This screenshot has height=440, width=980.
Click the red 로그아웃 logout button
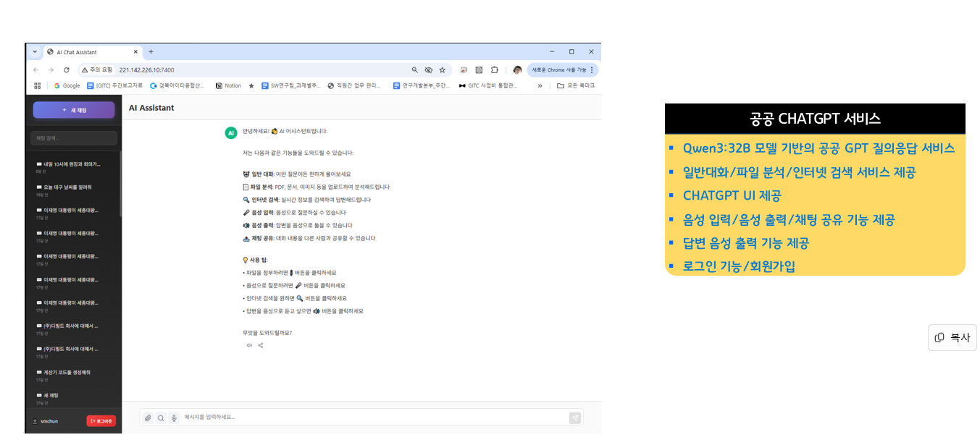(101, 420)
